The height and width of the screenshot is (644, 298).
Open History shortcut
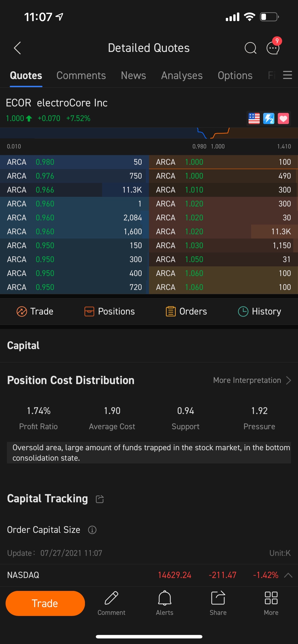tap(259, 312)
